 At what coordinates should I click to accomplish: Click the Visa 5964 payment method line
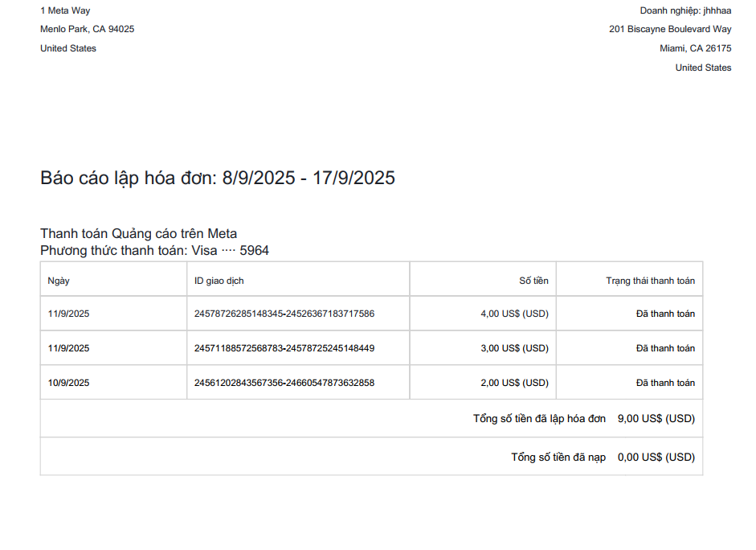coord(154,250)
